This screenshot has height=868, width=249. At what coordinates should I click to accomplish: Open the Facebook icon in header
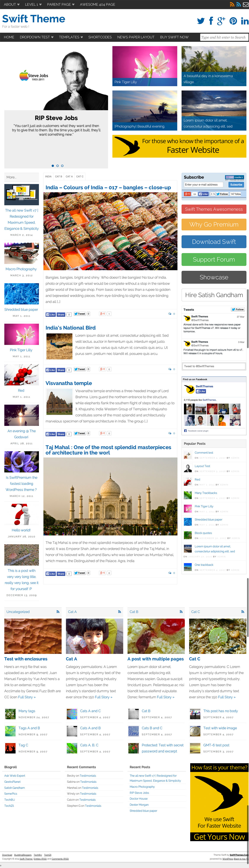[211, 21]
